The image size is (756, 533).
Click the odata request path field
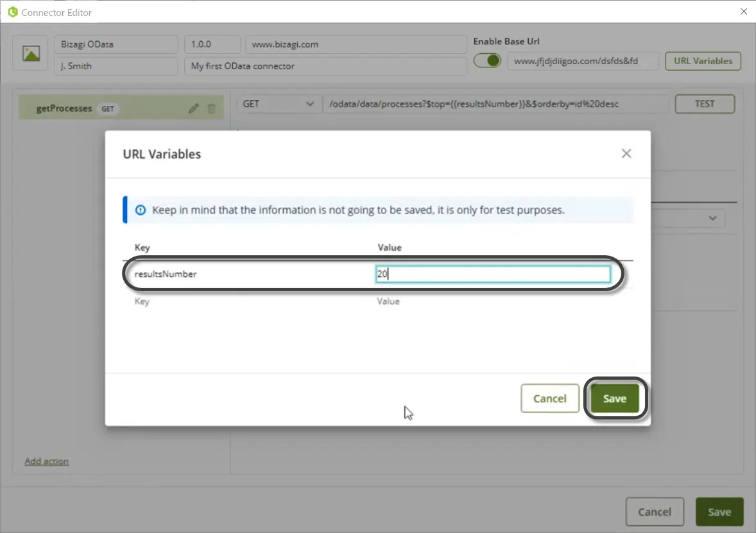click(495, 104)
